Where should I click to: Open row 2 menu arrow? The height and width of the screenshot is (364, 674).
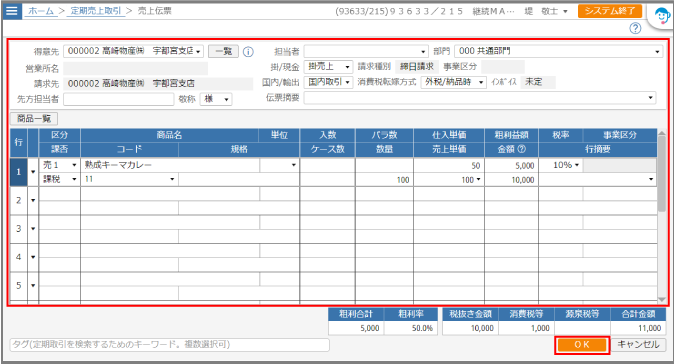(x=33, y=200)
